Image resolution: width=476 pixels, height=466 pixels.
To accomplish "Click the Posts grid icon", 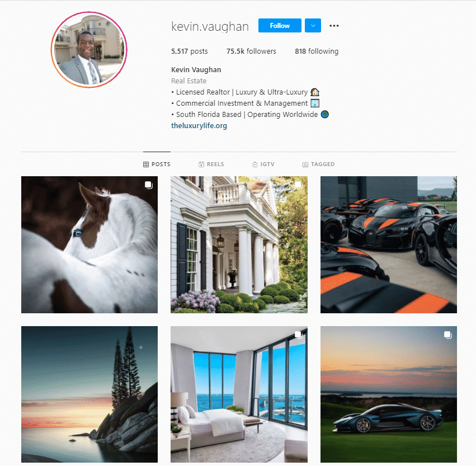I will pyautogui.click(x=146, y=164).
